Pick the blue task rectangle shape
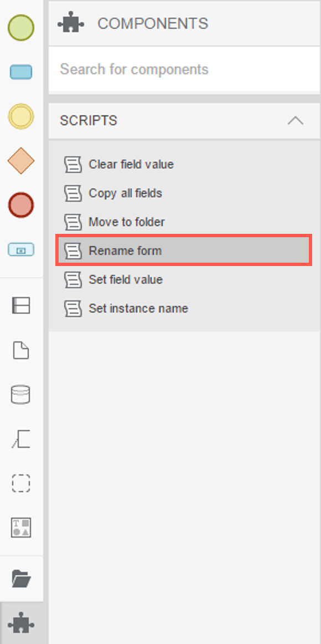 21,72
